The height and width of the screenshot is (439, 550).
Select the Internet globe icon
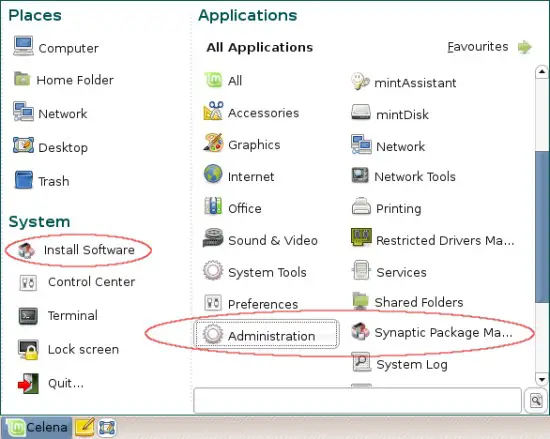(x=213, y=174)
